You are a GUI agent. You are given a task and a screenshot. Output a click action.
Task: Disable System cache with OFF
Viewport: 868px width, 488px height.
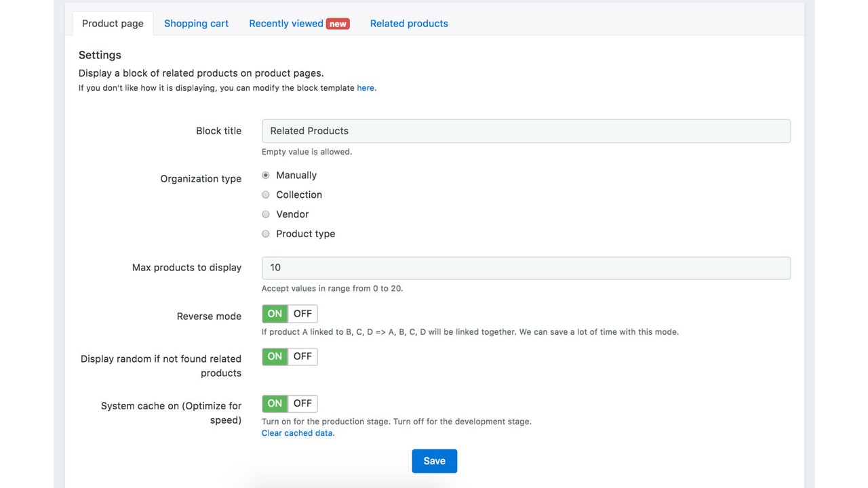tap(302, 403)
